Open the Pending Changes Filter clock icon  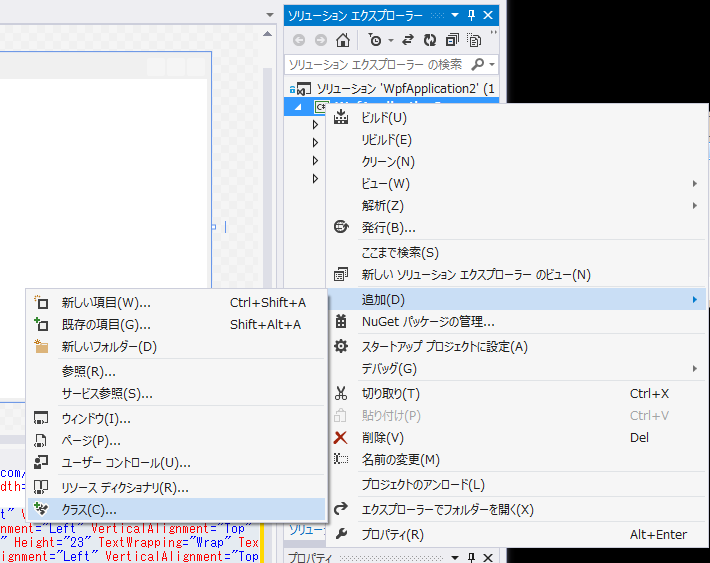pyautogui.click(x=375, y=40)
